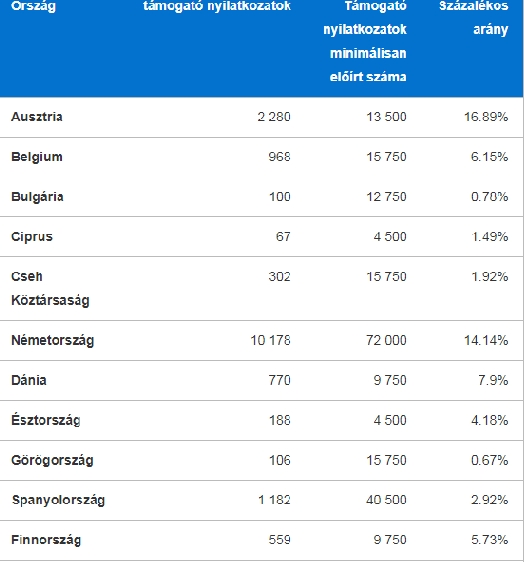
Task: Select Denmark's 7.9% percentage cell
Action: coord(493,380)
